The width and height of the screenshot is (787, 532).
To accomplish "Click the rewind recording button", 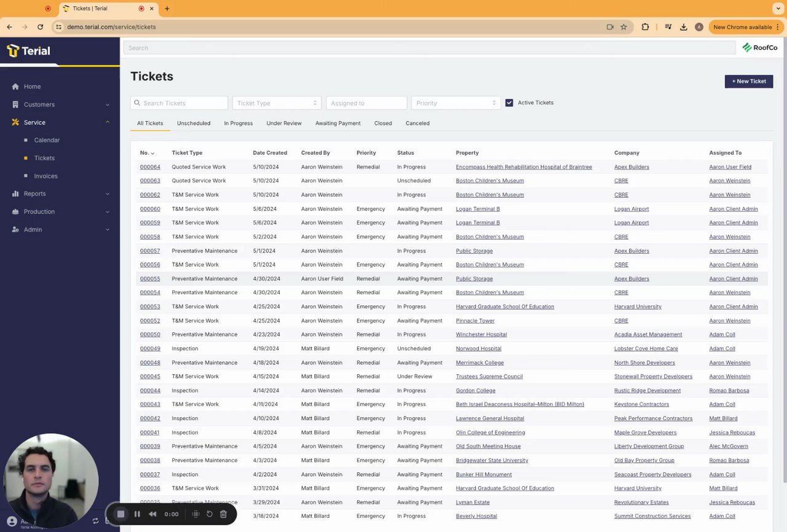I will [x=152, y=514].
